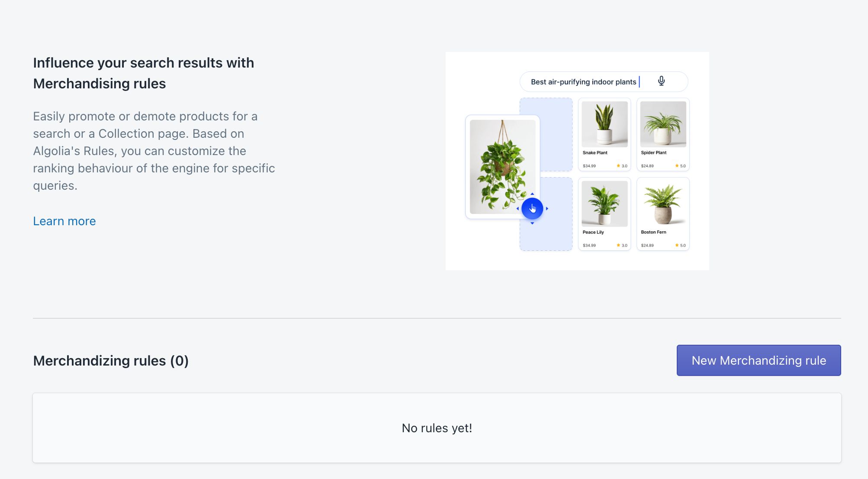The width and height of the screenshot is (868, 479).
Task: Click the New Merchandizing rule button
Action: [759, 360]
